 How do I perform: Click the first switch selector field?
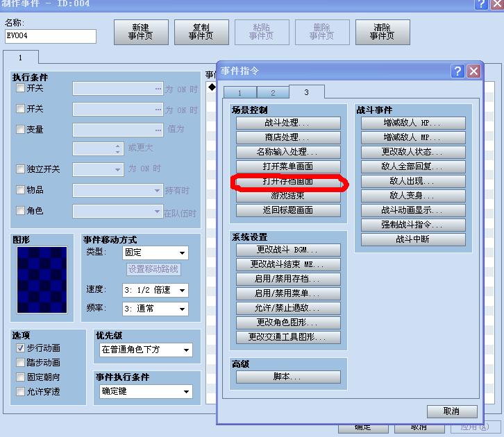[117, 89]
